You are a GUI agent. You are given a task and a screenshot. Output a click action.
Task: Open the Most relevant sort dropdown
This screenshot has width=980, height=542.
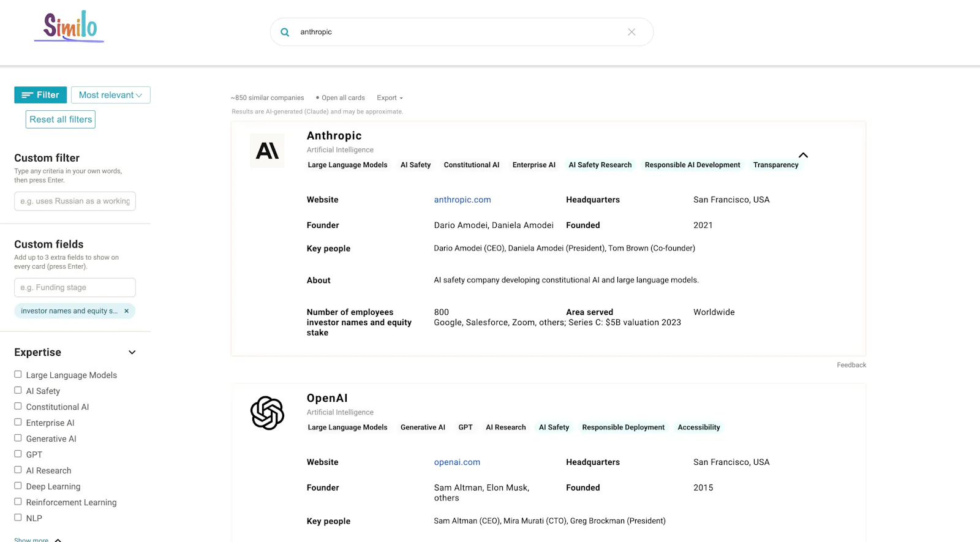point(111,95)
